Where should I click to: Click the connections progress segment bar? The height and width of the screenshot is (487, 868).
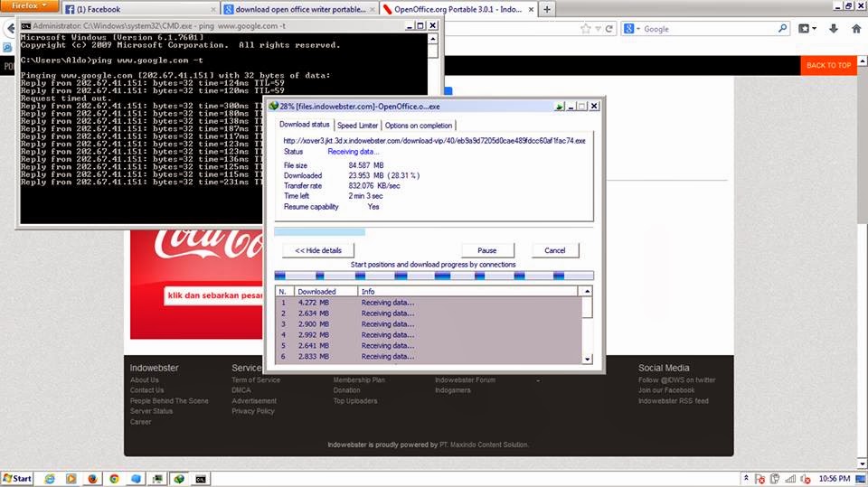pos(434,276)
